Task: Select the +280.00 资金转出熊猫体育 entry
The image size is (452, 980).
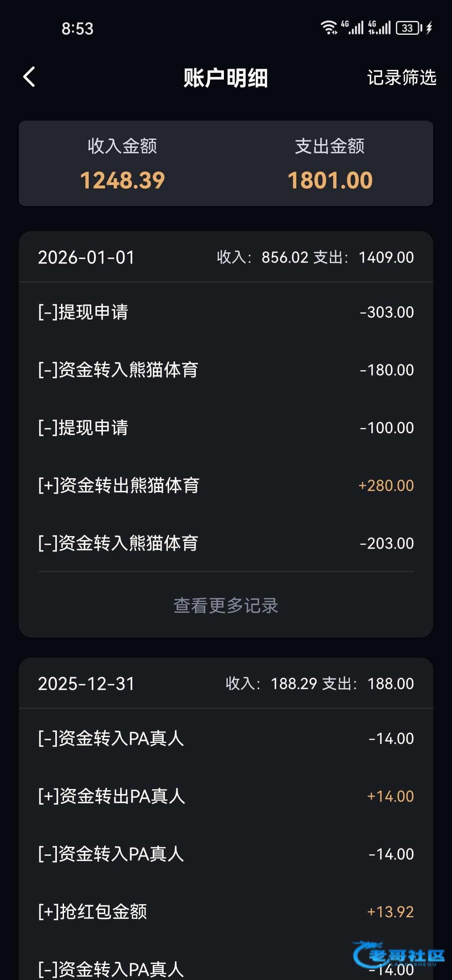Action: pos(226,485)
